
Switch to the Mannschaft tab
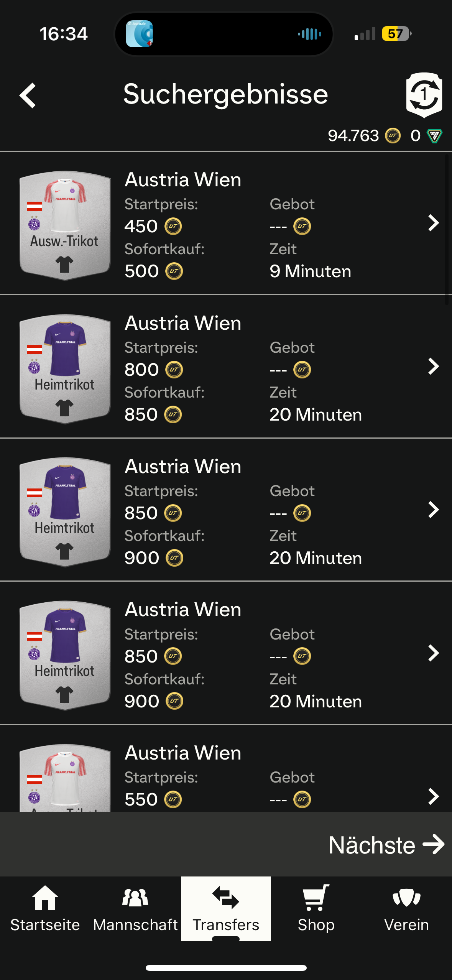(135, 908)
